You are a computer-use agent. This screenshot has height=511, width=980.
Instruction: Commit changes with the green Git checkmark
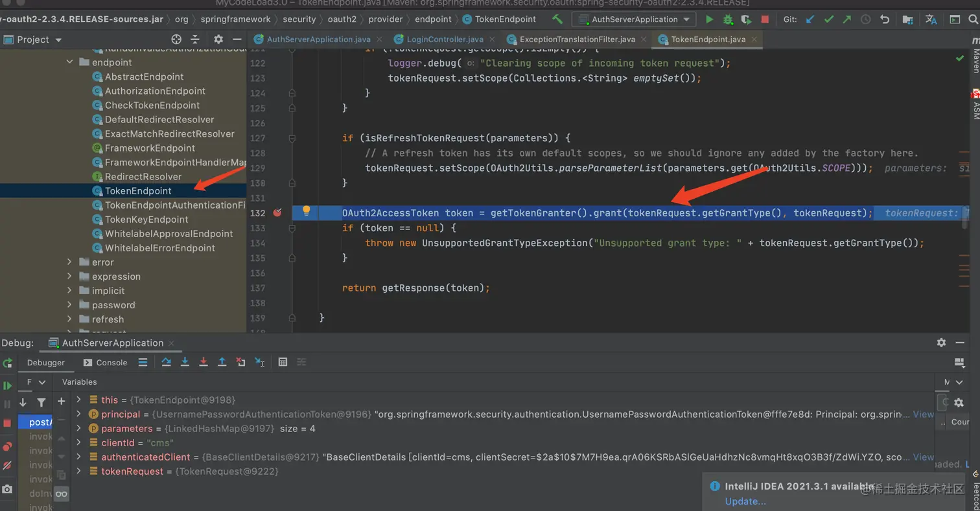828,19
